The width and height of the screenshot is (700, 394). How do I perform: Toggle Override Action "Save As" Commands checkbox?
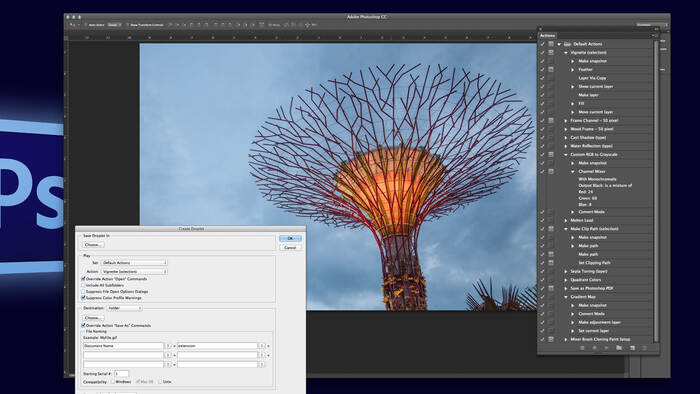[x=83, y=326]
